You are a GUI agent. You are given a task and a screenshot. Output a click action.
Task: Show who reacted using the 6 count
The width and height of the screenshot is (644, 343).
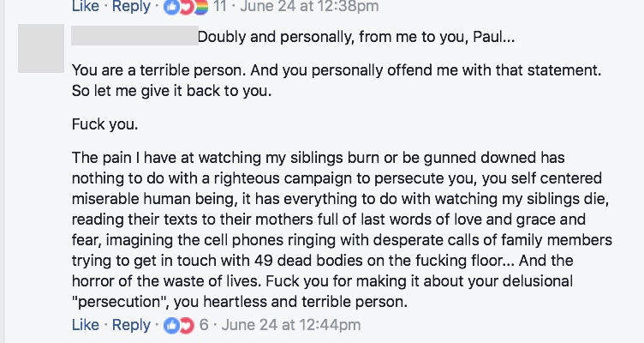pyautogui.click(x=204, y=325)
